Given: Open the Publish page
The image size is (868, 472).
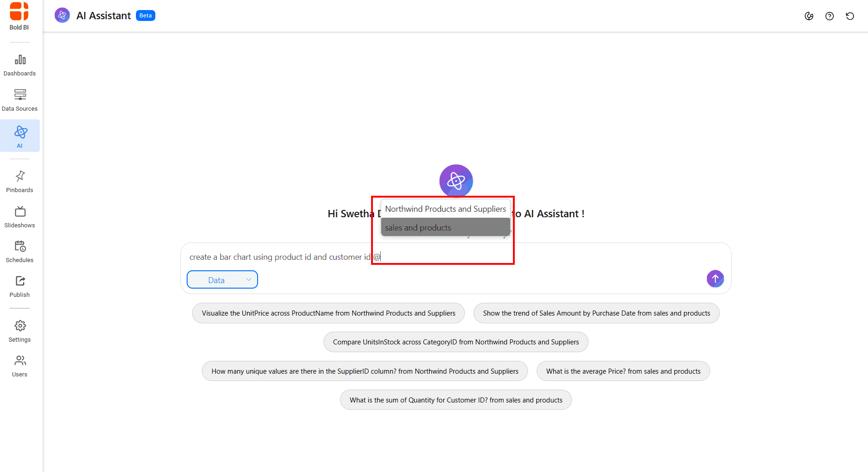Looking at the screenshot, I should tap(20, 287).
